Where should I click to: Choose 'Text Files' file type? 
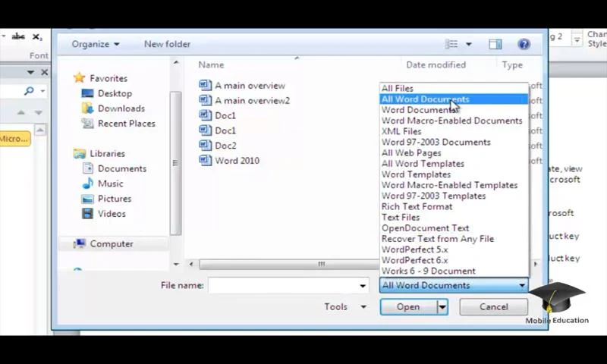click(x=454, y=218)
